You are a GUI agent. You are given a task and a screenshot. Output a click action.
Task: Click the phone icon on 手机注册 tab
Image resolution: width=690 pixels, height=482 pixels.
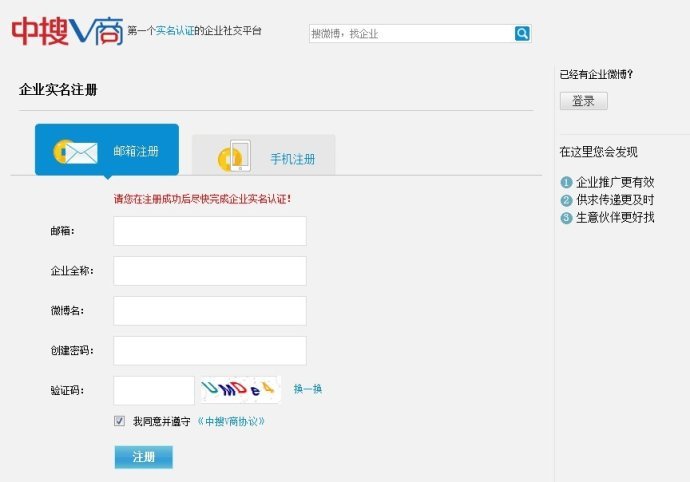(235, 156)
